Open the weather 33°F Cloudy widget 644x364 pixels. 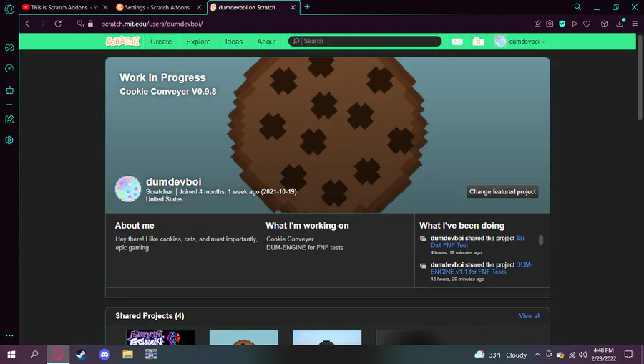pyautogui.click(x=501, y=355)
